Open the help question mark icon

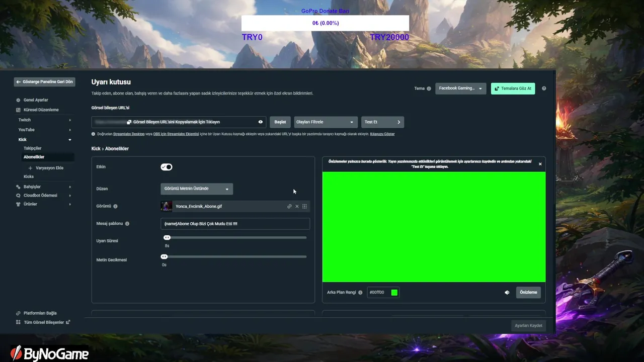coord(544,88)
